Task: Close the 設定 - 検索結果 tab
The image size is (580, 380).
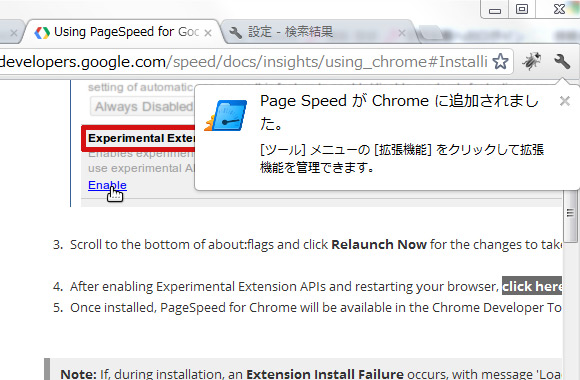Action: [x=402, y=33]
